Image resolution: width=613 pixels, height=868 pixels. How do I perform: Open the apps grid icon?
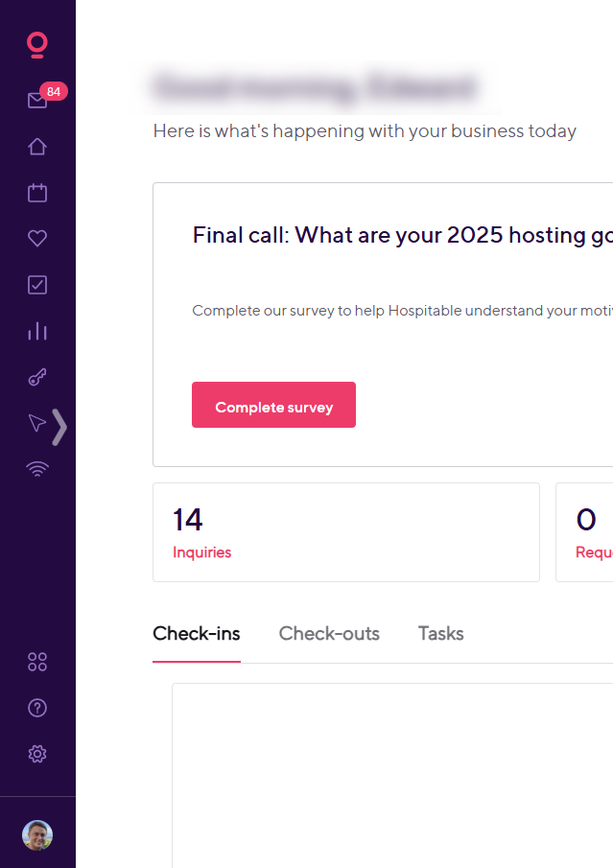pyautogui.click(x=37, y=662)
